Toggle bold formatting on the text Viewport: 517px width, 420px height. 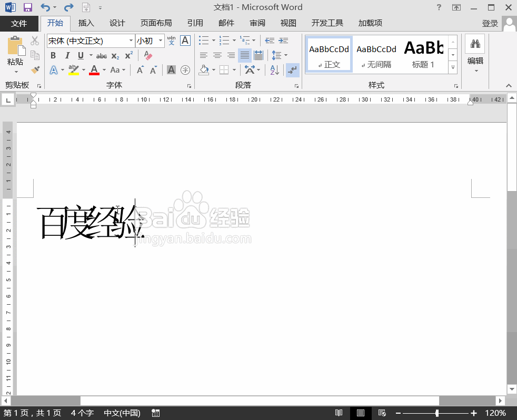click(53, 55)
